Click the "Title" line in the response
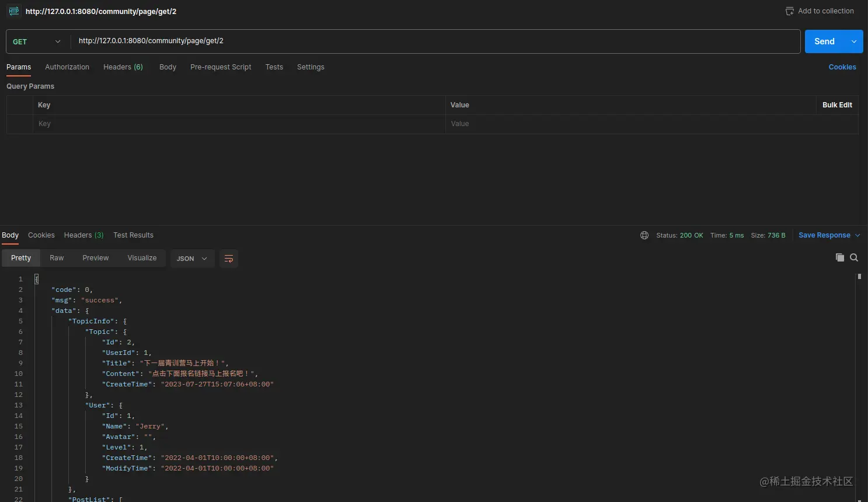Image resolution: width=868 pixels, height=502 pixels. coord(165,363)
